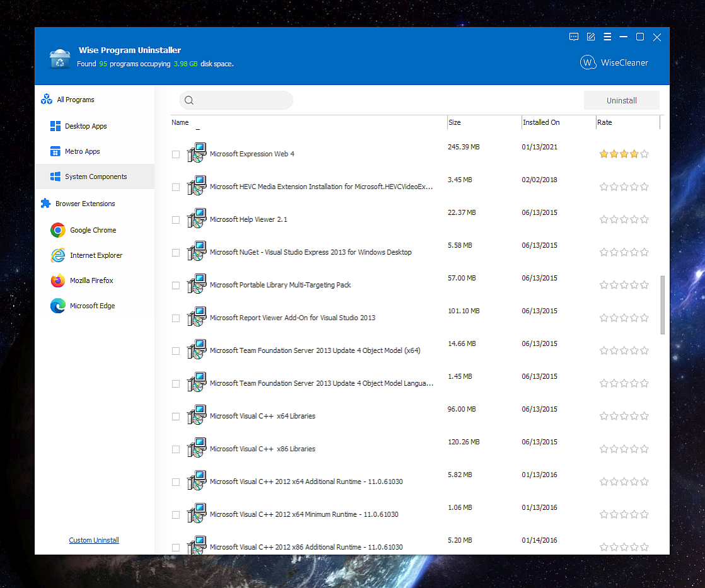705x588 pixels.
Task: Select the System Components category
Action: 96,176
